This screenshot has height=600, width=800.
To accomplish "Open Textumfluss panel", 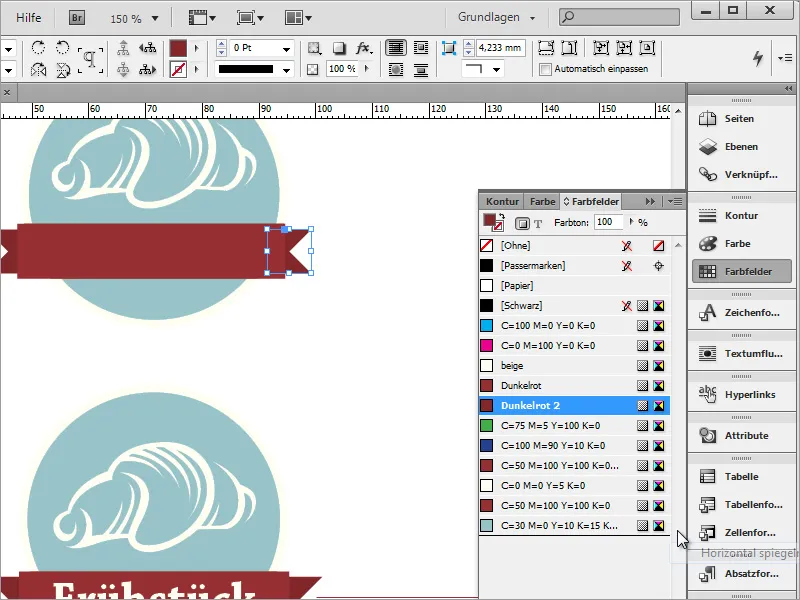I will [x=741, y=354].
